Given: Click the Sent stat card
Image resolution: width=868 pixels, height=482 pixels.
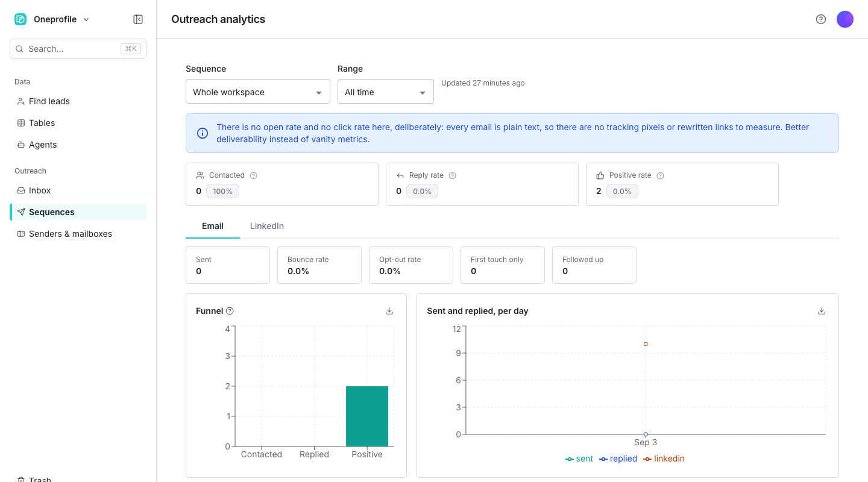Looking at the screenshot, I should click(228, 265).
